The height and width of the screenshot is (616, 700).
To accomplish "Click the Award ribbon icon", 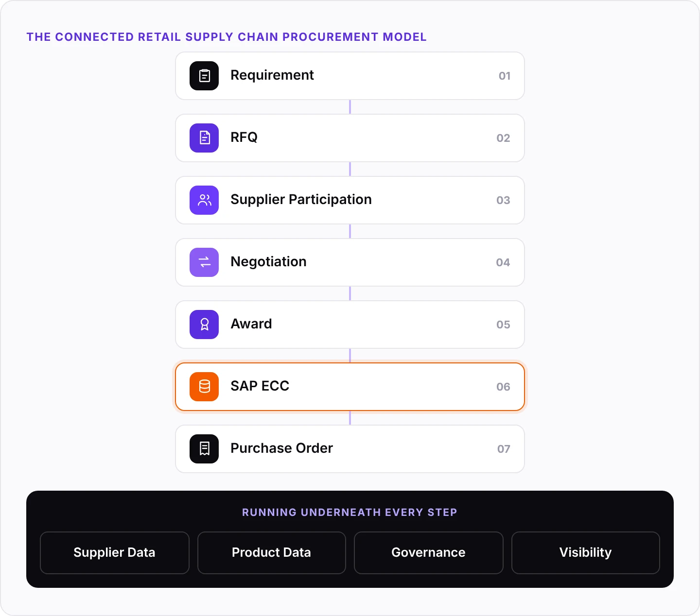I will point(204,325).
